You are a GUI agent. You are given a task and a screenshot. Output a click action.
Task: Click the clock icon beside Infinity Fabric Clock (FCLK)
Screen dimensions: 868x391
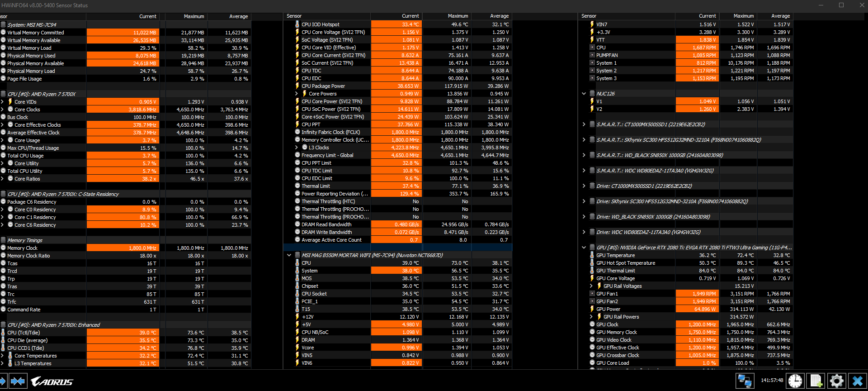click(297, 132)
